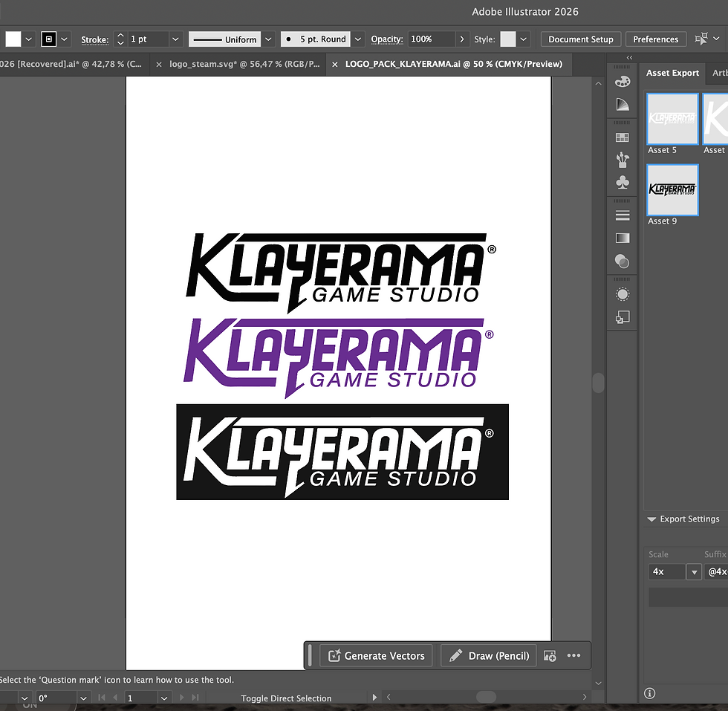Image resolution: width=728 pixels, height=711 pixels.
Task: Click the info icon in Asset Export panel
Action: pyautogui.click(x=649, y=693)
